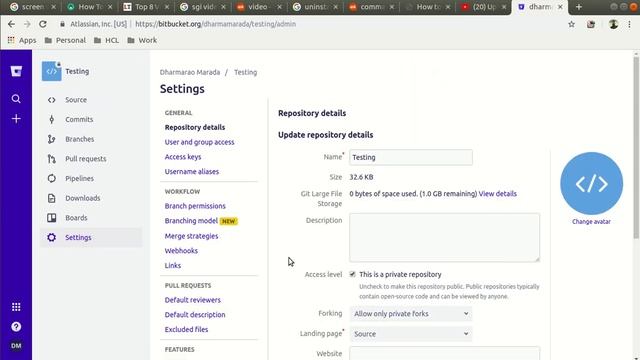Open Excluded files settings
640x360 pixels.
[186, 329]
